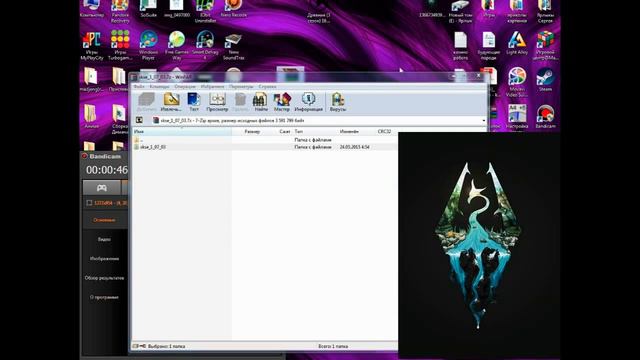Sort by the Сжат column header

coord(284,131)
